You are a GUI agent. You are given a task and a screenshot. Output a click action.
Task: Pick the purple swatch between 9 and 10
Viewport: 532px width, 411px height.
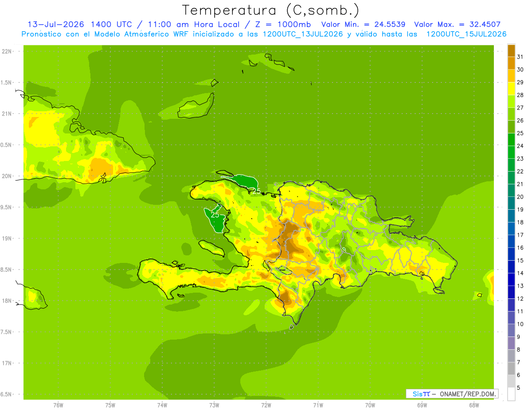tap(511, 330)
